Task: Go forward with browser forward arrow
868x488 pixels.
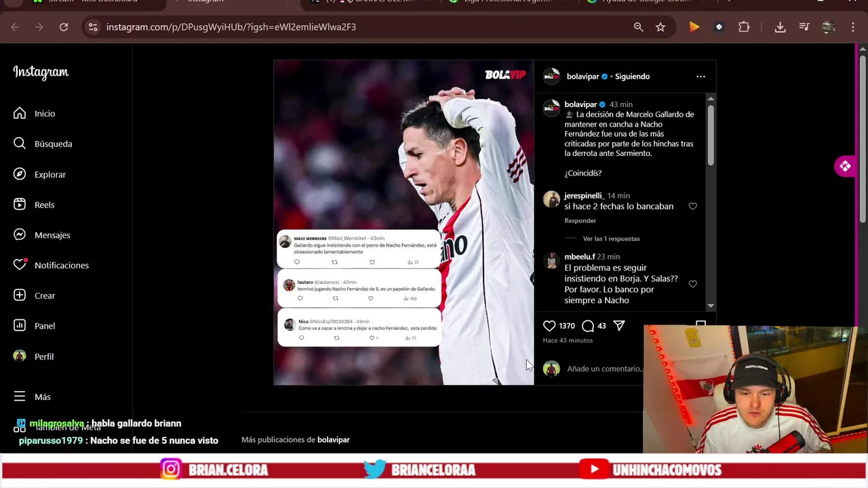Action: point(39,27)
